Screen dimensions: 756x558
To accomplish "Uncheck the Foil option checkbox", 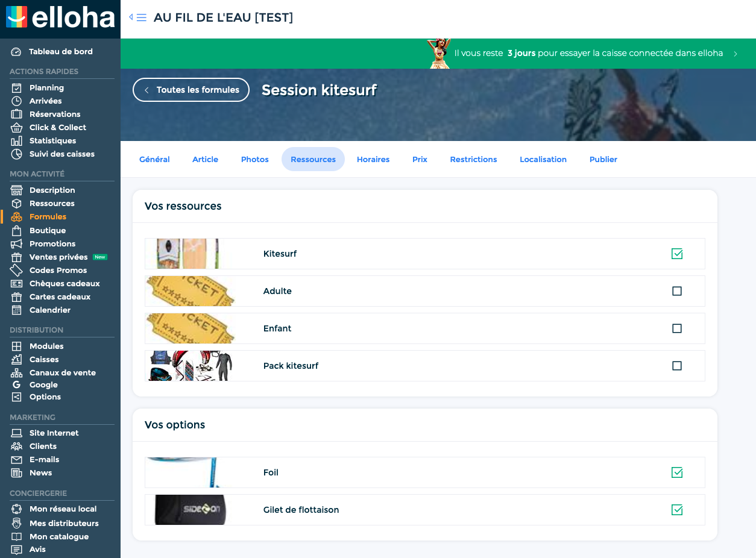I will [677, 472].
